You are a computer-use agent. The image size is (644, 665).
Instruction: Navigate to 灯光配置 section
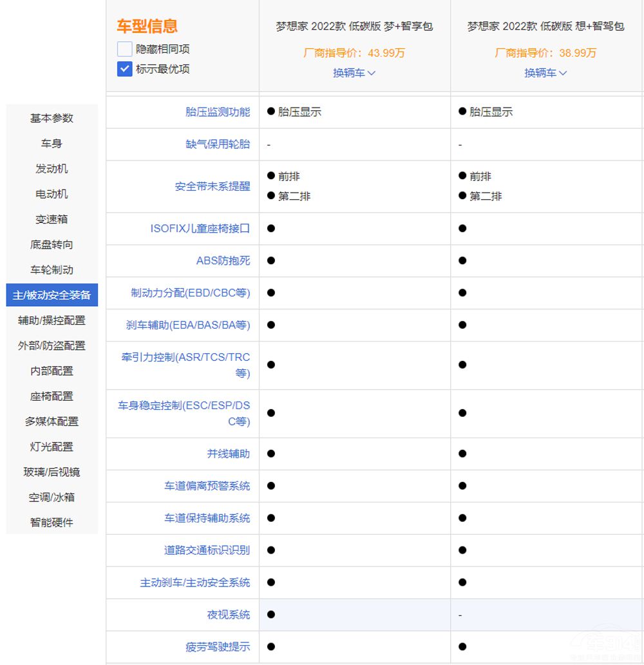pyautogui.click(x=52, y=447)
